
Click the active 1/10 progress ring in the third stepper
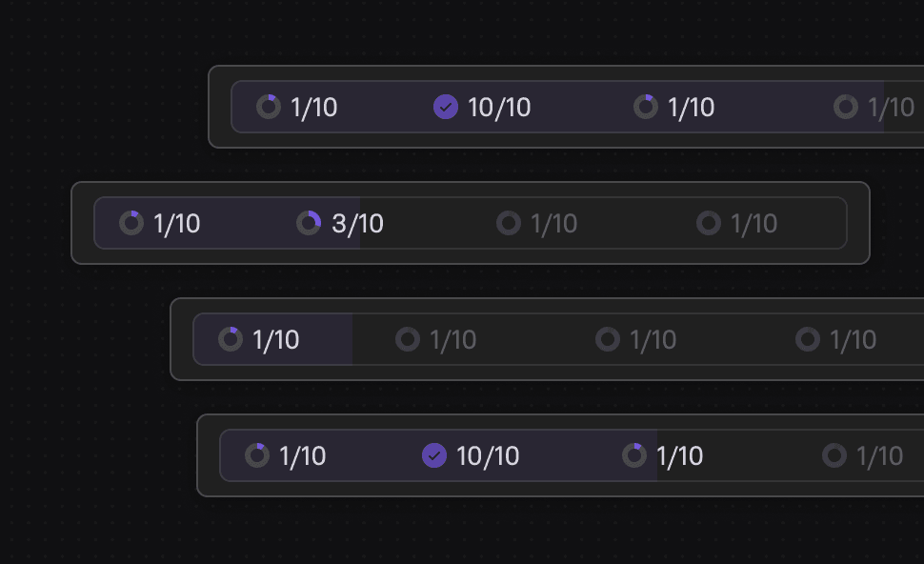coord(229,339)
